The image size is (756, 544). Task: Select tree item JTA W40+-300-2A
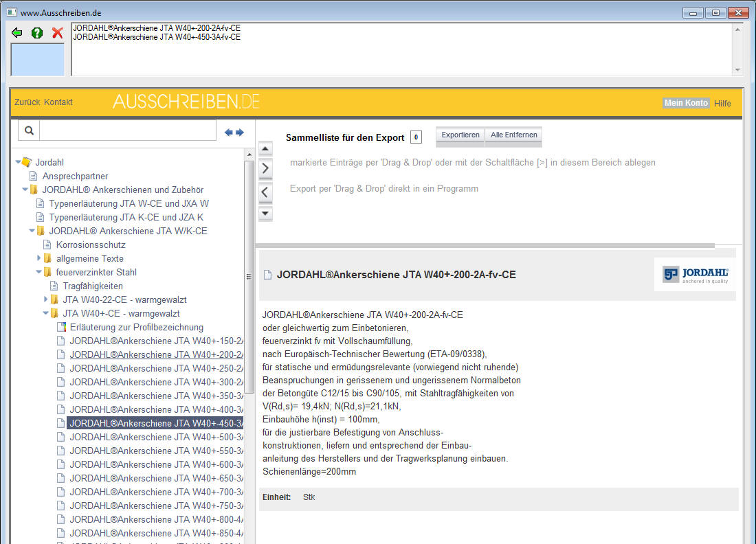pyautogui.click(x=156, y=382)
